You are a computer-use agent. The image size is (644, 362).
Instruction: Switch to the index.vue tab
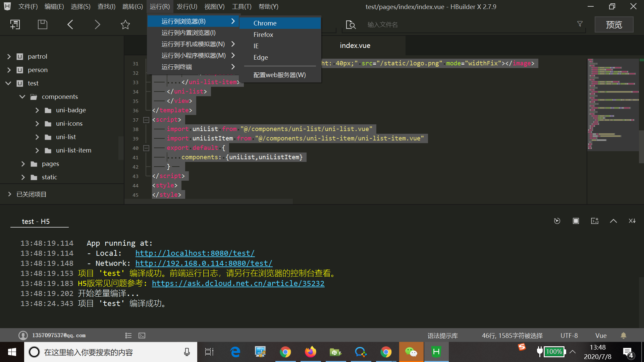[355, 45]
